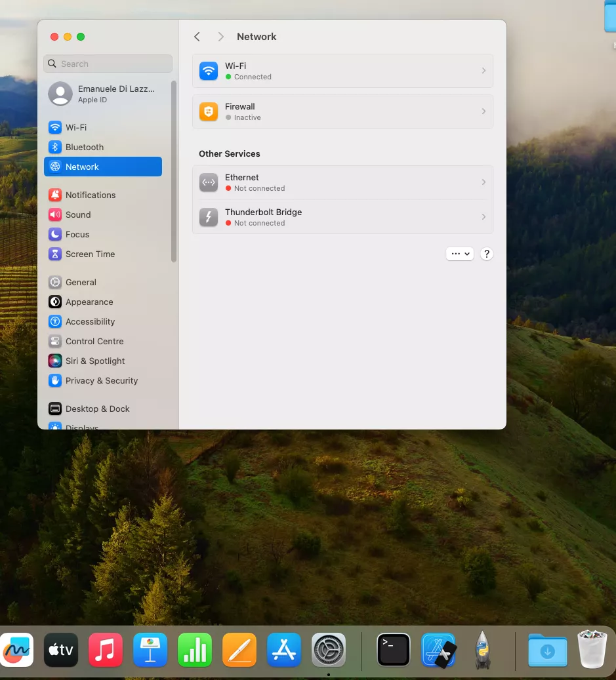Viewport: 616px width, 680px height.
Task: Open the ellipsis actions dropdown
Action: point(459,254)
